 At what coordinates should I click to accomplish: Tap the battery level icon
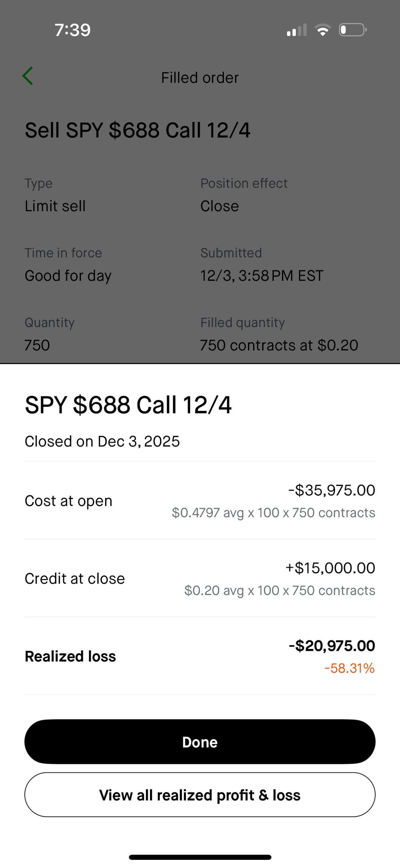pos(352,30)
